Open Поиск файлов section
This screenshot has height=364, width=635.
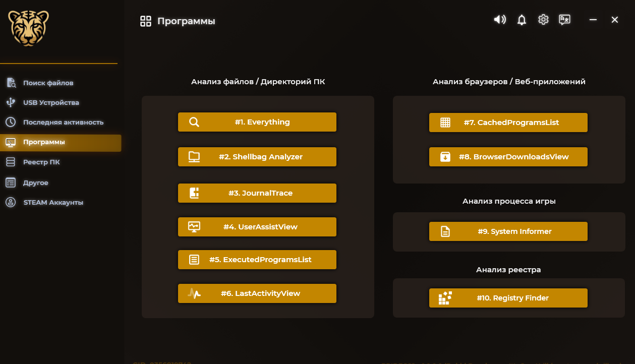tap(48, 83)
